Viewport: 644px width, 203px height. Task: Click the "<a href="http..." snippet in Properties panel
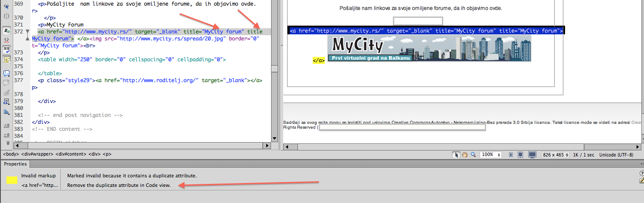pos(39,186)
